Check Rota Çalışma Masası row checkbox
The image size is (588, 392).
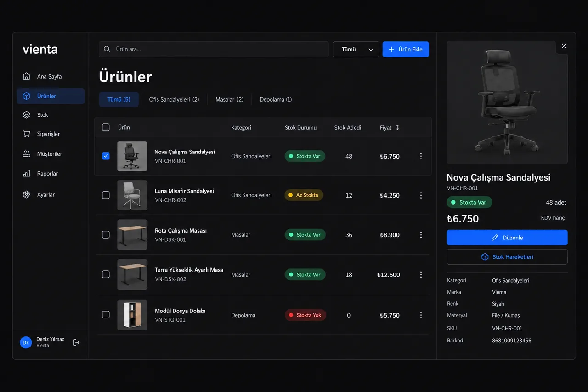[x=106, y=235]
